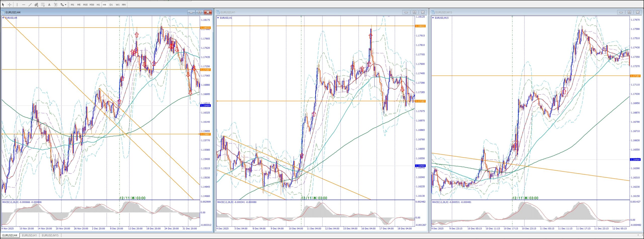
Task: Select the trendline drawing tool
Action: (30, 5)
